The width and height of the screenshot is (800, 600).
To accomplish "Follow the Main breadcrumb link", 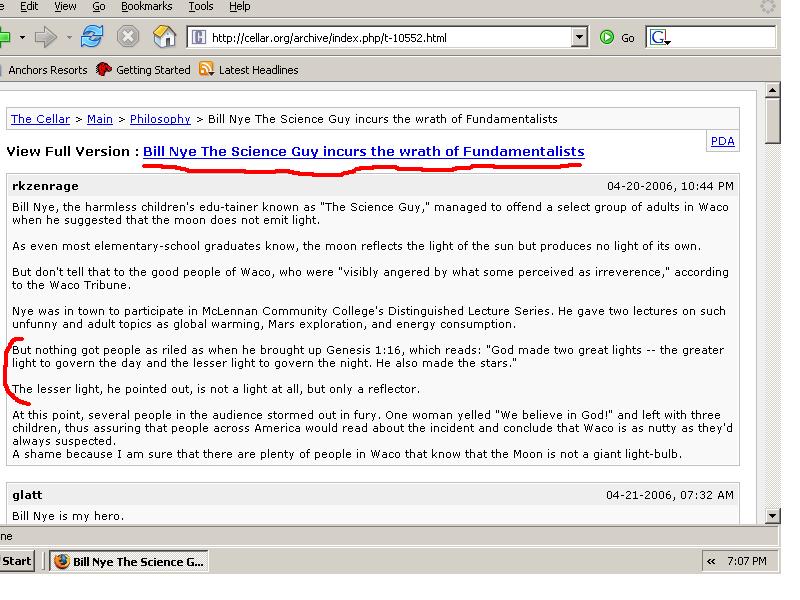I will tap(99, 119).
